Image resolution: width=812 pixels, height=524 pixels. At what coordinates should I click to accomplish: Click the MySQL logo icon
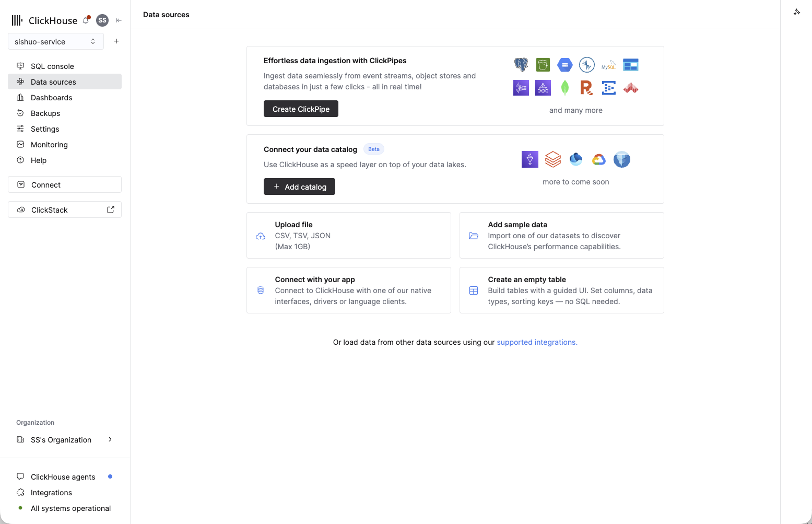[609, 65]
